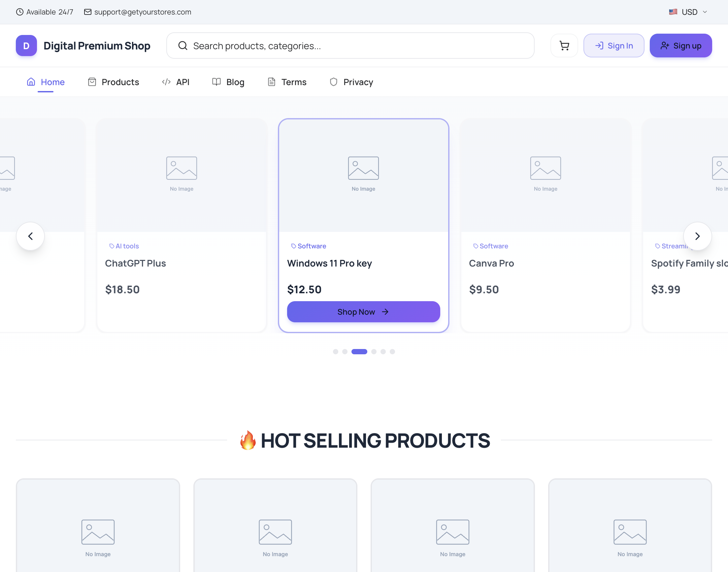728x572 pixels.
Task: Navigate to the API page
Action: (x=176, y=82)
